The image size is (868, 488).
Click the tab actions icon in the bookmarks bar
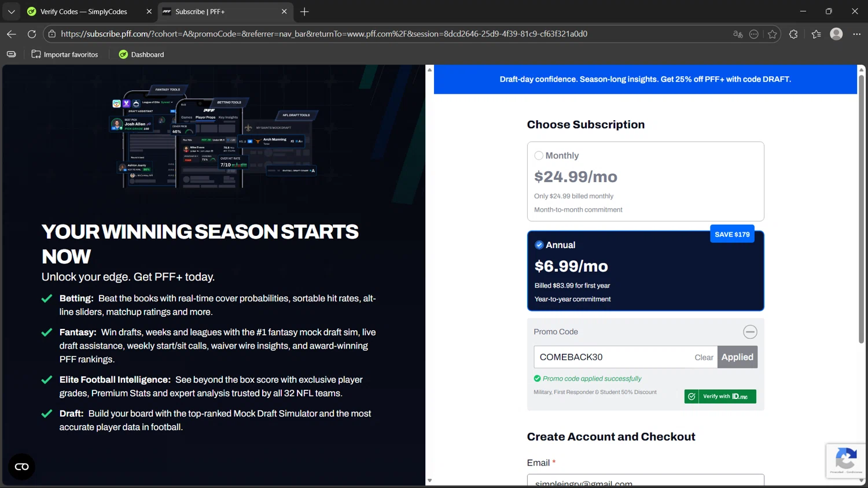tap(12, 54)
